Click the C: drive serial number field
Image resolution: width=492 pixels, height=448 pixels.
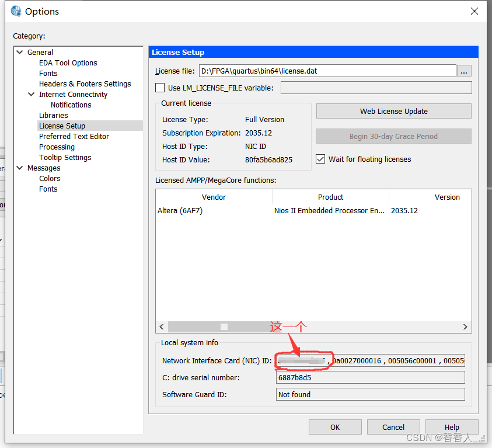click(370, 378)
